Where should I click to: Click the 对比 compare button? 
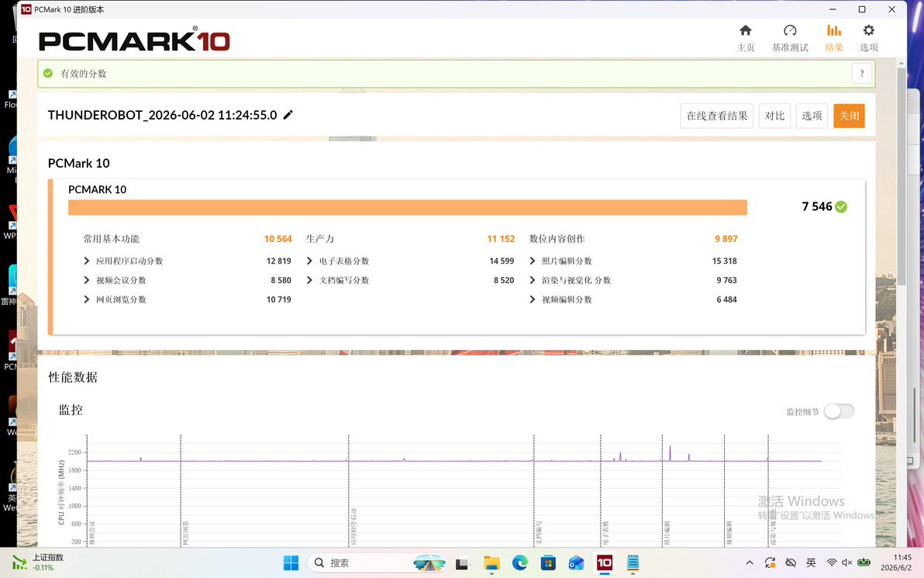774,116
